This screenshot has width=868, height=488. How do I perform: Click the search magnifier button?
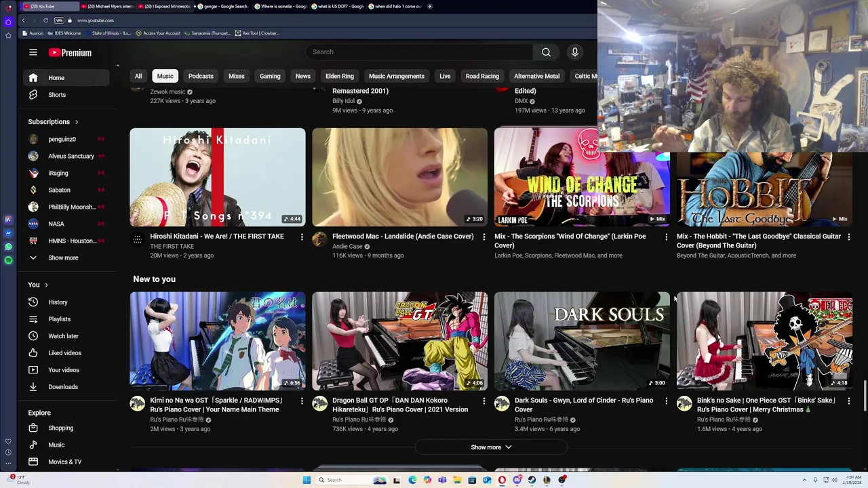pyautogui.click(x=546, y=52)
